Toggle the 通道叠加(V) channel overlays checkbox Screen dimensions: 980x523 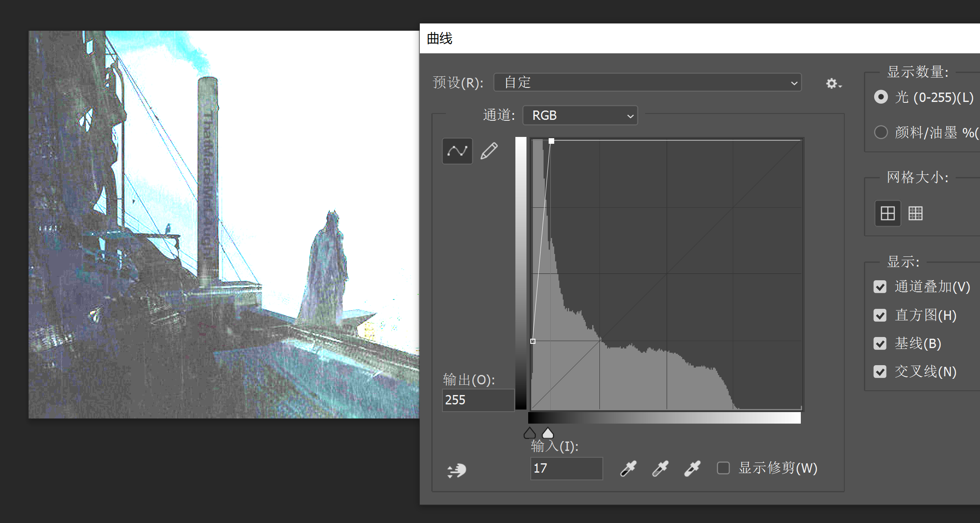(x=880, y=287)
